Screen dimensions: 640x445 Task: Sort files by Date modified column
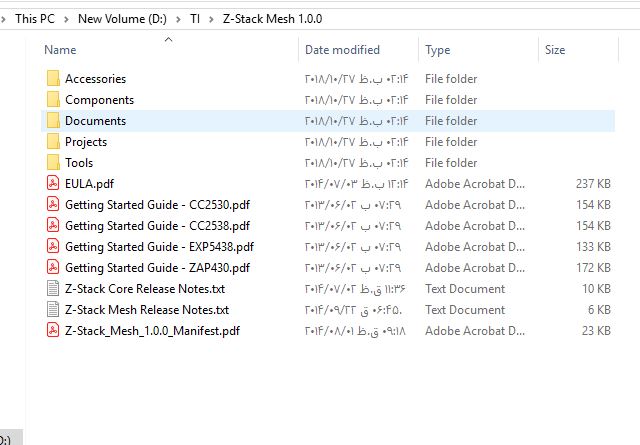click(342, 50)
